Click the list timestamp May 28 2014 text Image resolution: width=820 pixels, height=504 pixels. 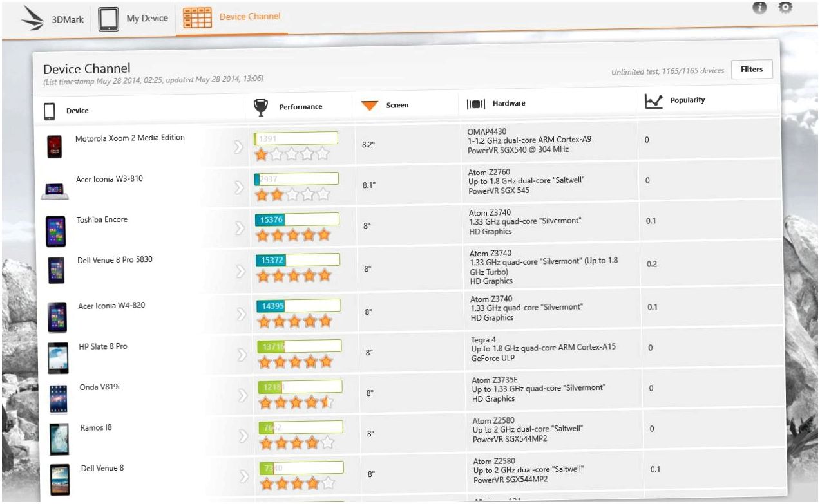[x=153, y=80]
